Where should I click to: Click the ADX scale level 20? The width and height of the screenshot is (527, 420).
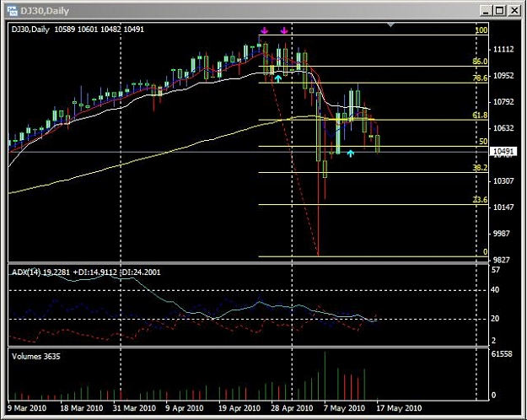(x=495, y=319)
